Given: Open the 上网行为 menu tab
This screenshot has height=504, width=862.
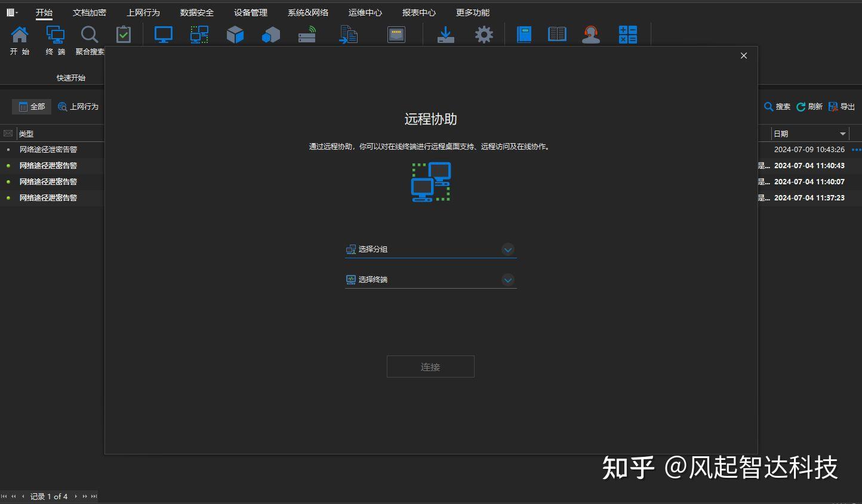Looking at the screenshot, I should (143, 13).
